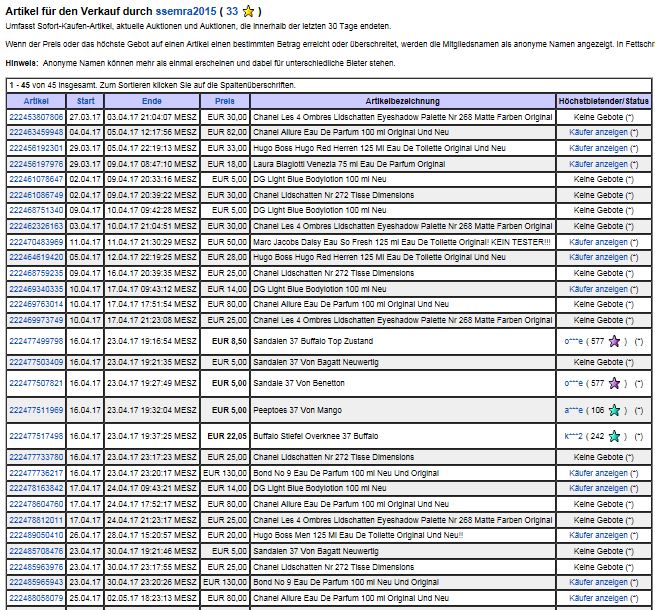Open item number 222488058079
Screen dimensions: 655x610
point(36,598)
